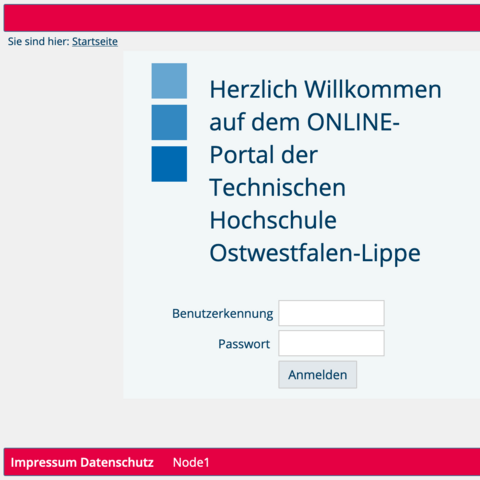Click the red header bar
This screenshot has width=480, height=480.
242,18
